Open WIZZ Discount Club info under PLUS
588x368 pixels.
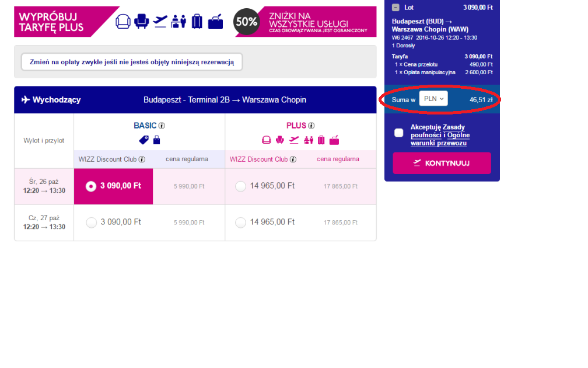click(x=293, y=159)
